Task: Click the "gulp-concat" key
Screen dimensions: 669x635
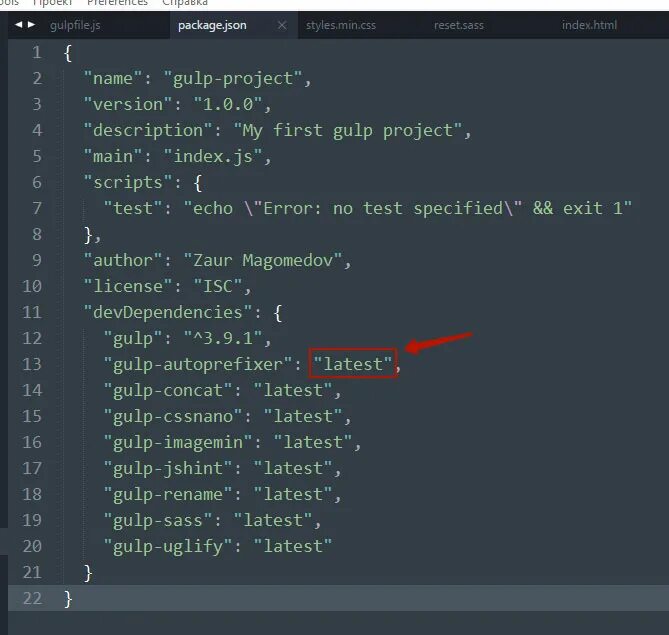Action: point(168,390)
